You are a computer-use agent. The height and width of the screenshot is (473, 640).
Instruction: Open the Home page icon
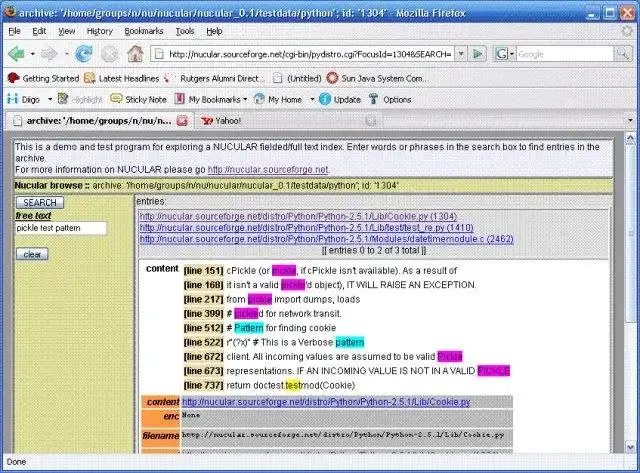(x=135, y=53)
